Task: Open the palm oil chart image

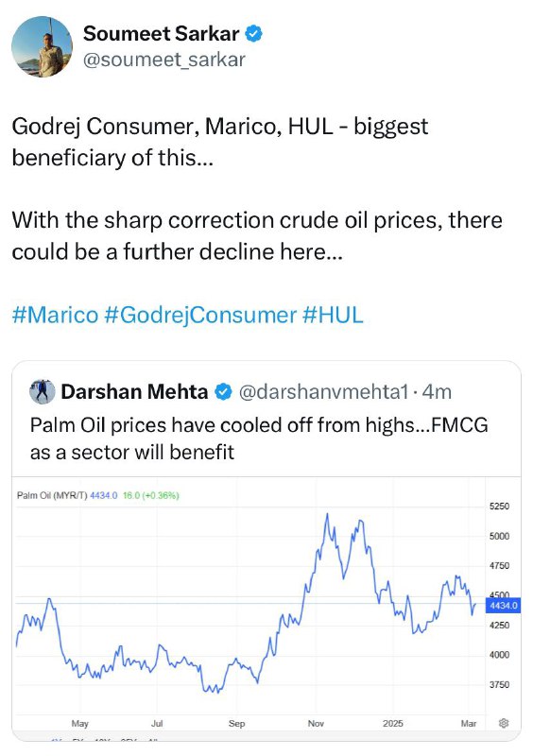Action: [266, 609]
